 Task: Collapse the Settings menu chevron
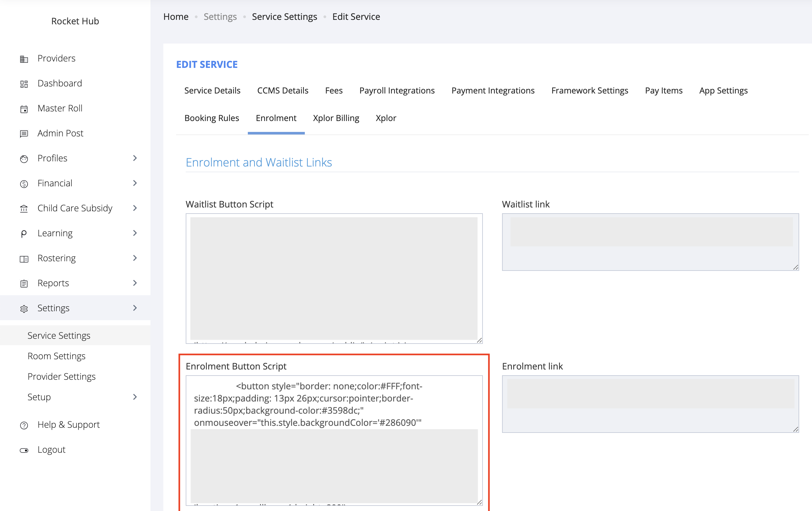click(x=135, y=308)
